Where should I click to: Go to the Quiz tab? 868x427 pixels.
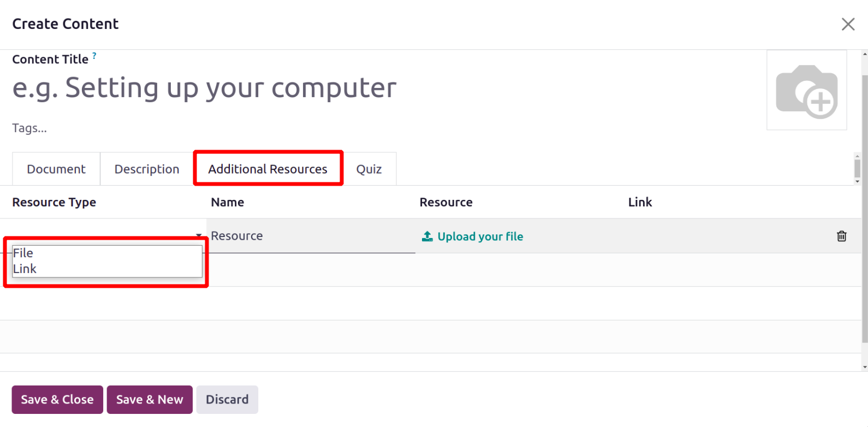pyautogui.click(x=369, y=169)
